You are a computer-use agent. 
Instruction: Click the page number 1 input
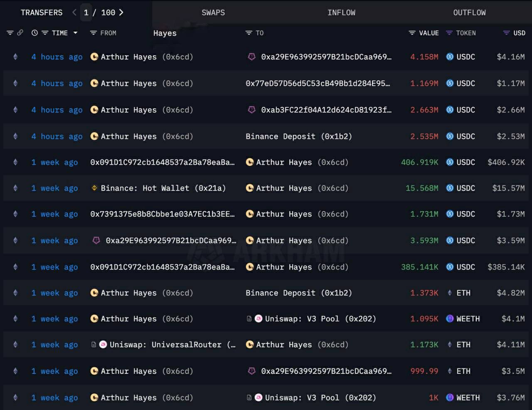click(x=86, y=12)
